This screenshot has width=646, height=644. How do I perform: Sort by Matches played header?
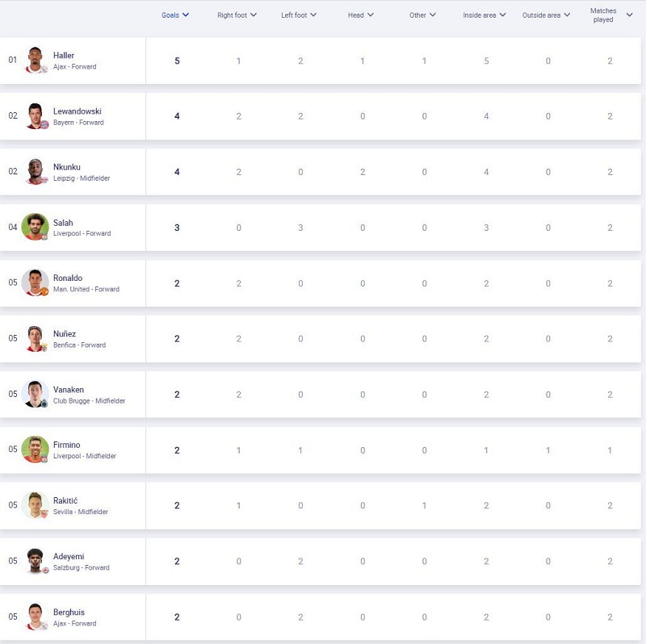click(x=611, y=15)
